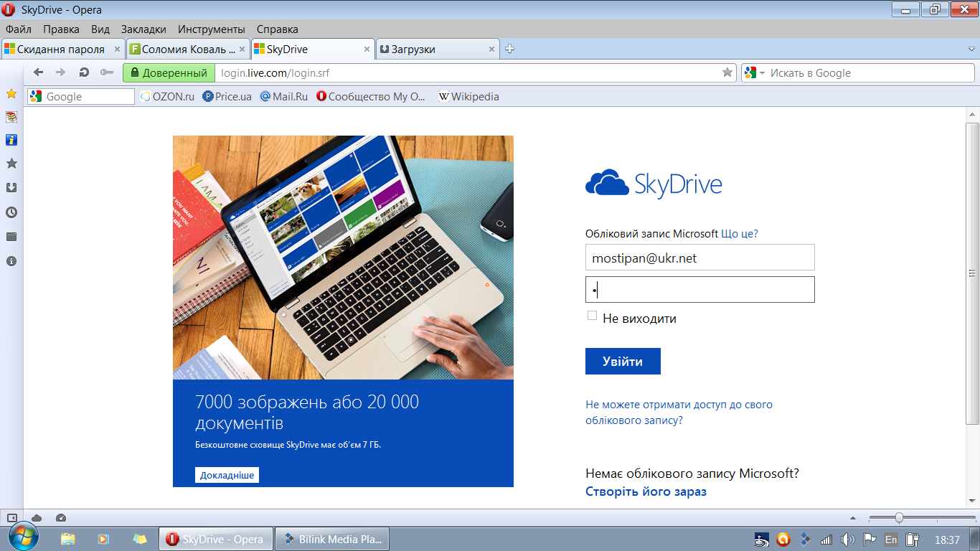Screen dimensions: 980x551
Task: Open a new tab with the plus button
Action: [x=510, y=49]
